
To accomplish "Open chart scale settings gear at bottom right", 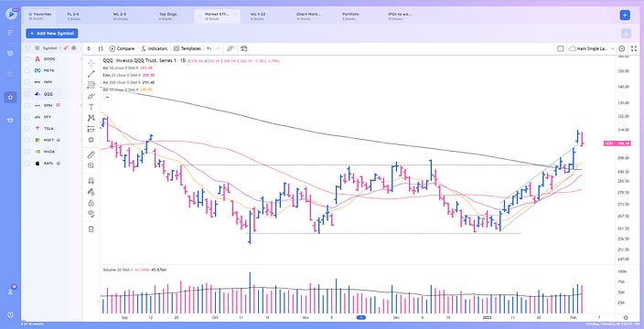I will [x=626, y=317].
